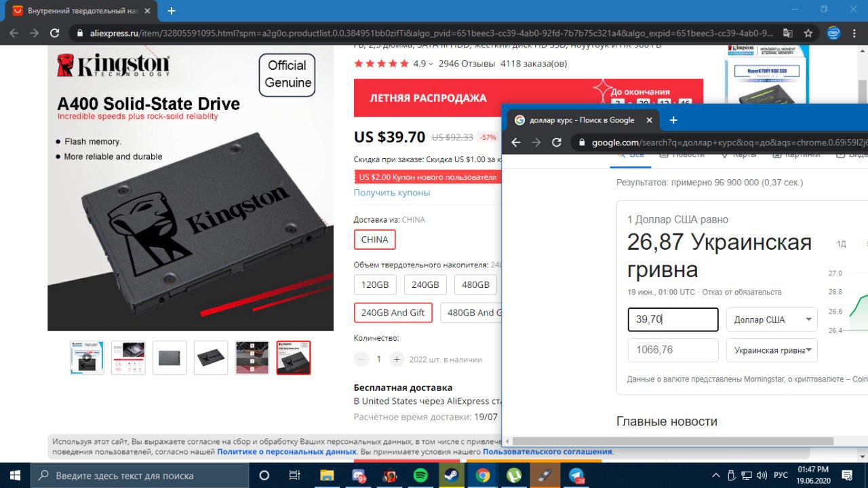Open a new tab in the Google window
Image resolution: width=868 pixels, height=488 pixels.
673,120
